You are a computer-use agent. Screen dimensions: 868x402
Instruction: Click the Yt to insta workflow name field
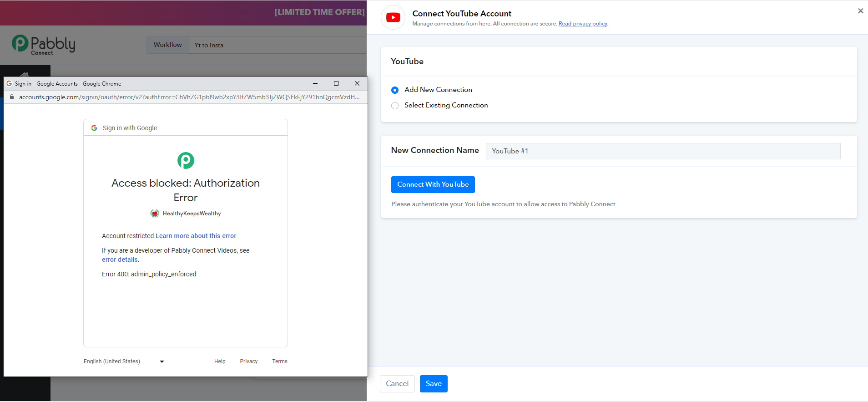pyautogui.click(x=278, y=45)
